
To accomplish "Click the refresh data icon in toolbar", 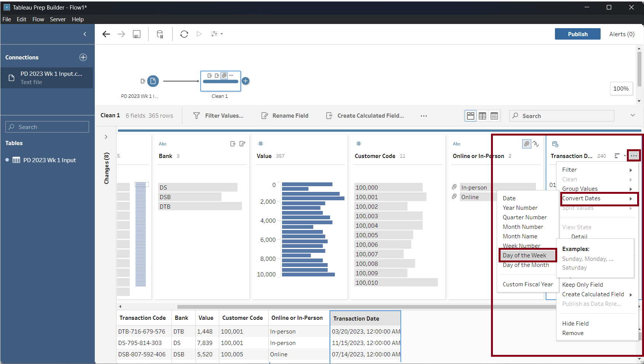I will tap(184, 34).
